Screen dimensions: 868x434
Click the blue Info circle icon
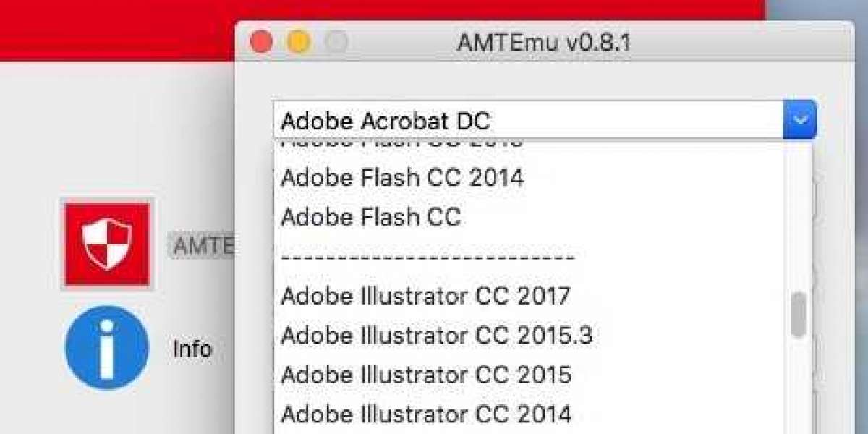(107, 348)
